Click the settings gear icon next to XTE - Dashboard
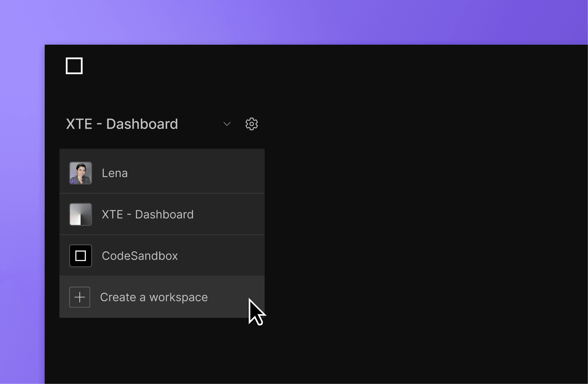The height and width of the screenshot is (384, 588). pyautogui.click(x=251, y=124)
